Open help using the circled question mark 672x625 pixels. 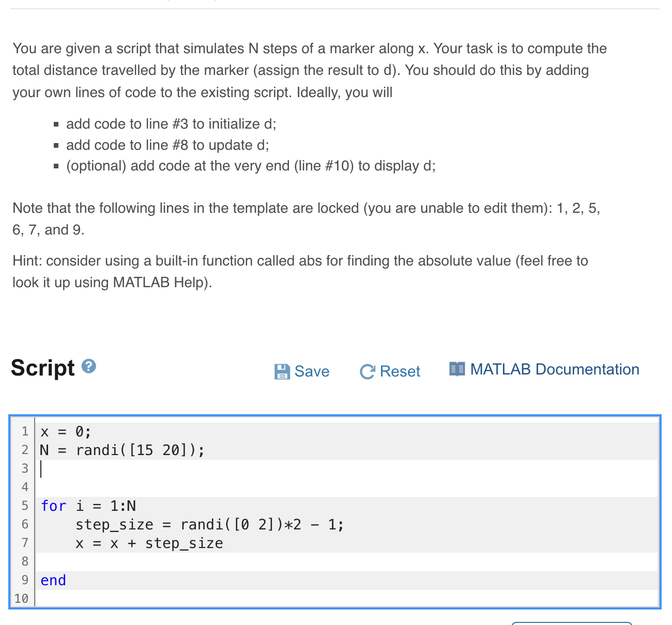88,367
